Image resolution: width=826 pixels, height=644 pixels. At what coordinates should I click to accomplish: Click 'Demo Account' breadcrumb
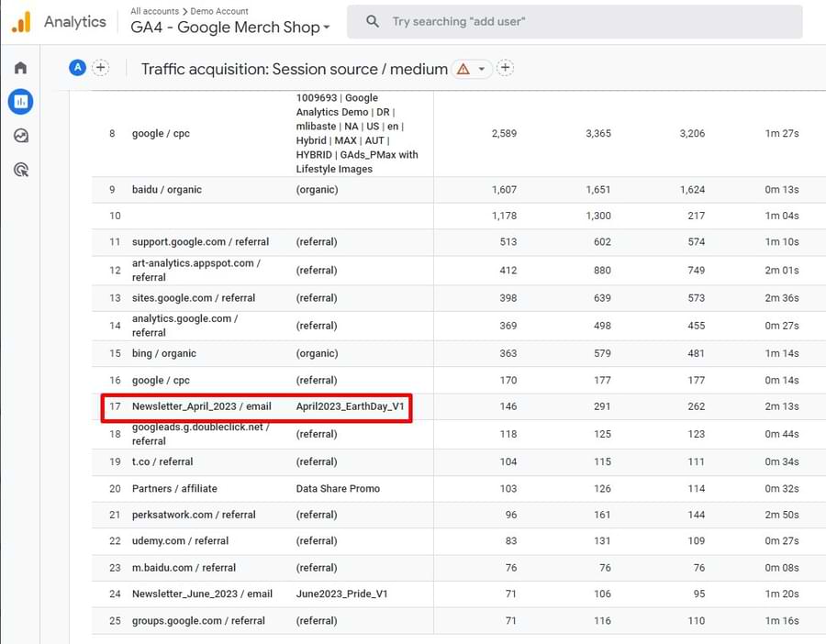pyautogui.click(x=219, y=11)
